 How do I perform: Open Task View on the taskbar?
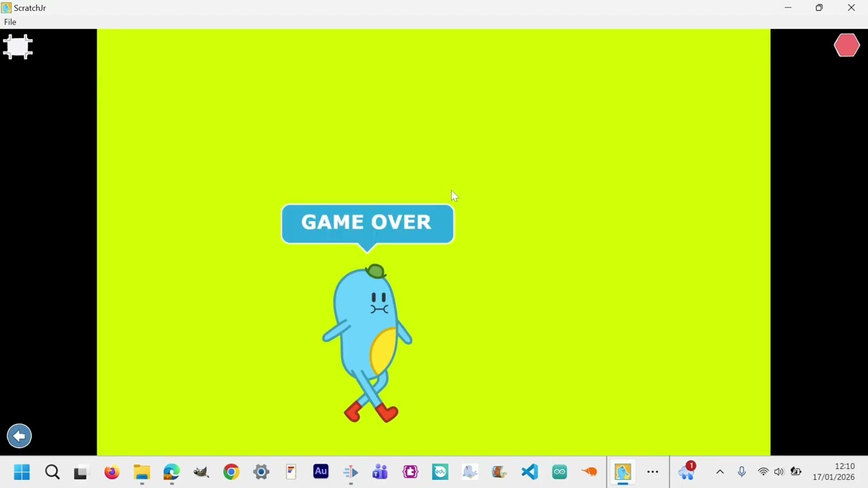tap(81, 472)
